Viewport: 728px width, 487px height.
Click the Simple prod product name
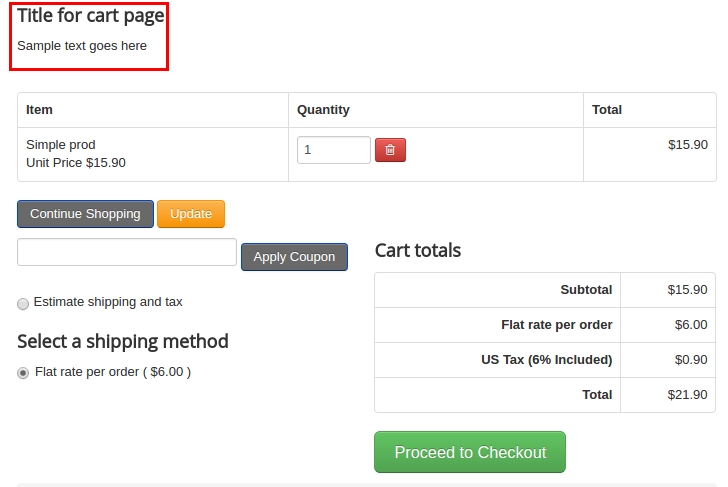[61, 145]
